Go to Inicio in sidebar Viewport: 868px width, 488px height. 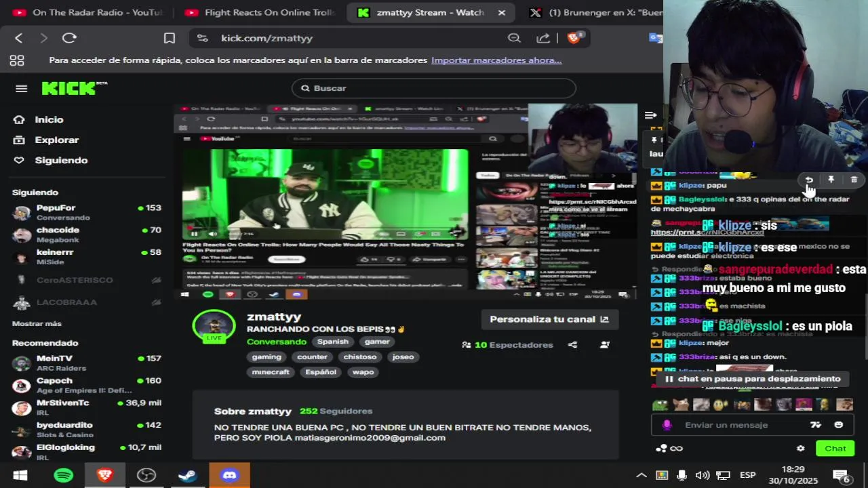click(49, 119)
